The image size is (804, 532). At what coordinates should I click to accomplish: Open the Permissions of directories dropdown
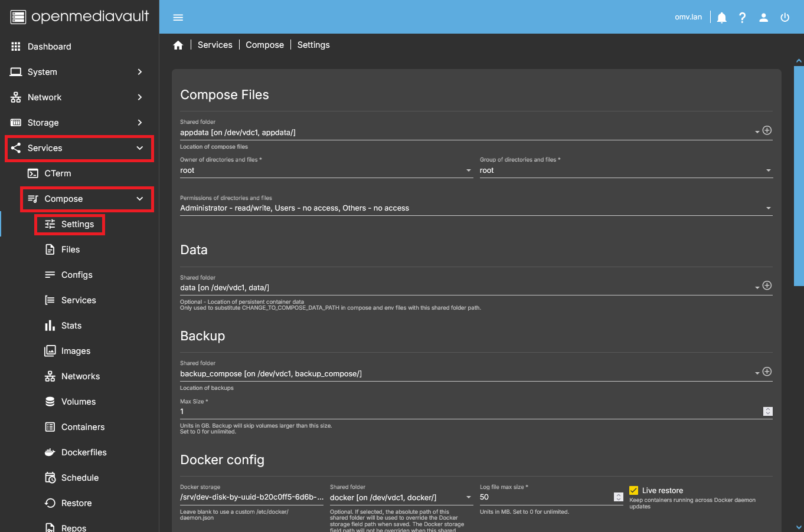pyautogui.click(x=476, y=208)
